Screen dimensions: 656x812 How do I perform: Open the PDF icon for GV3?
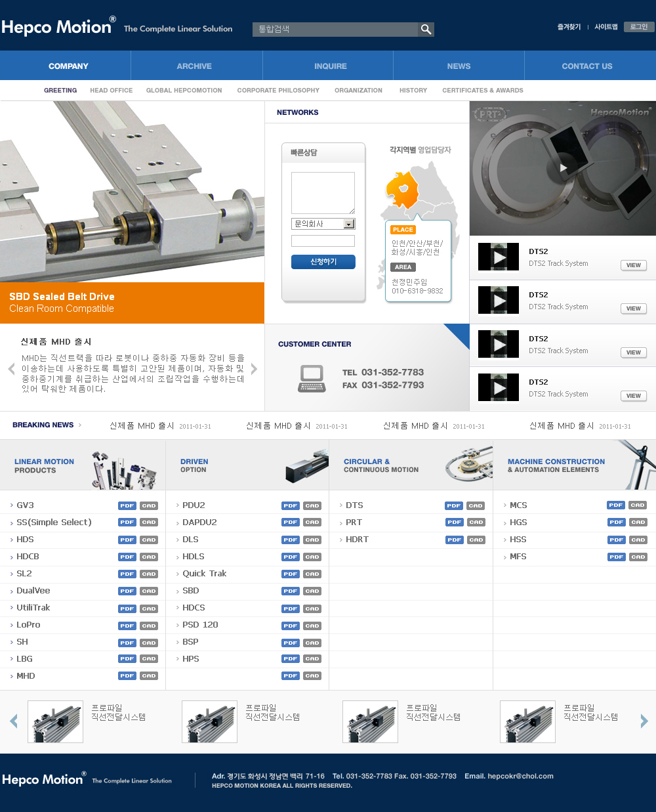pos(127,505)
